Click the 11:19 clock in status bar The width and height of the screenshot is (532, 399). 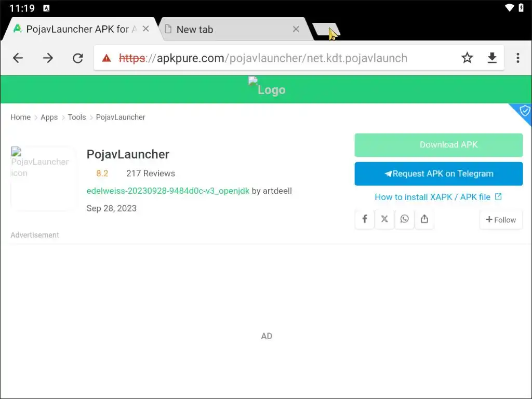(x=22, y=8)
